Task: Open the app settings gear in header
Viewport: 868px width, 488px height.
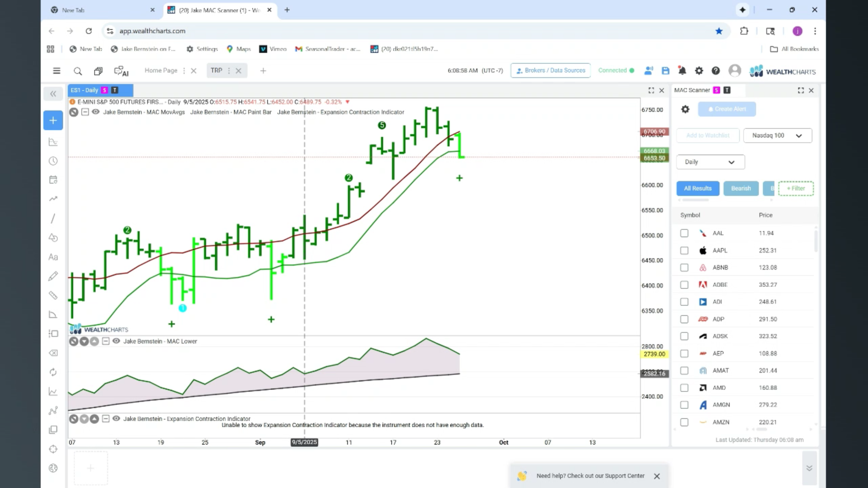Action: tap(699, 70)
